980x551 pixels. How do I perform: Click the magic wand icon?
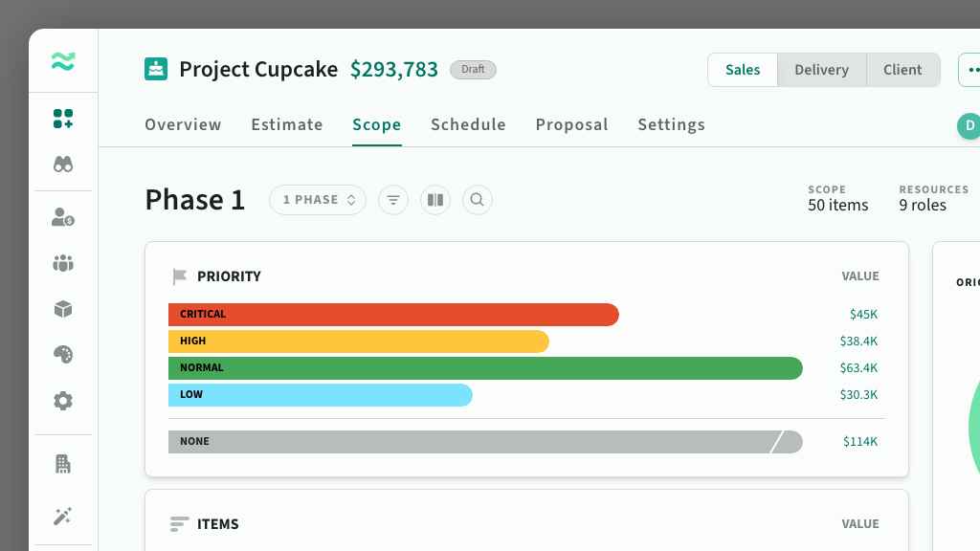(x=63, y=517)
